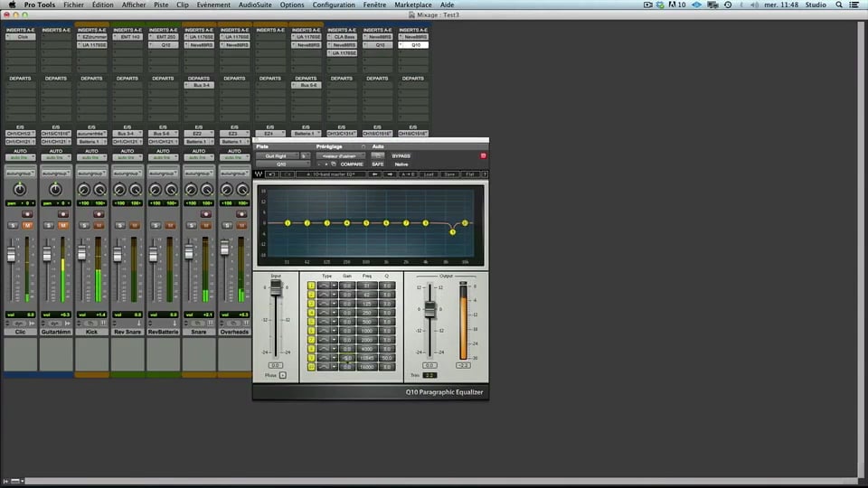
Task: Open the Marketplace menu
Action: (413, 5)
